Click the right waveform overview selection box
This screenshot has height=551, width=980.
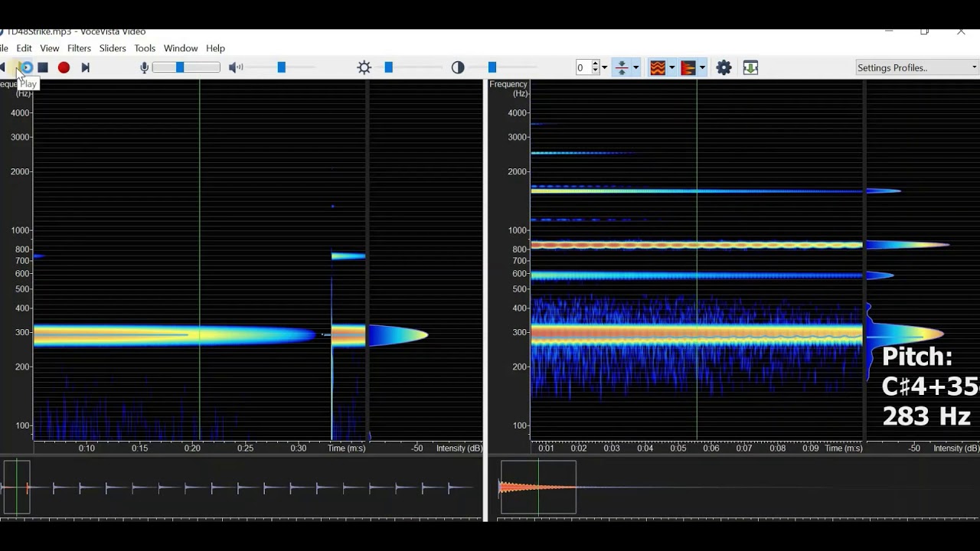[x=538, y=487]
